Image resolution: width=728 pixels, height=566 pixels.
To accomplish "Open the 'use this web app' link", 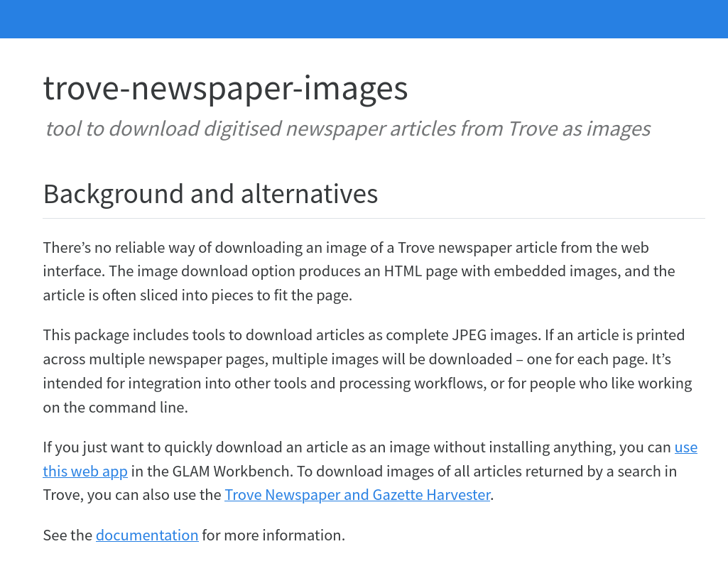I will pyautogui.click(x=85, y=471).
